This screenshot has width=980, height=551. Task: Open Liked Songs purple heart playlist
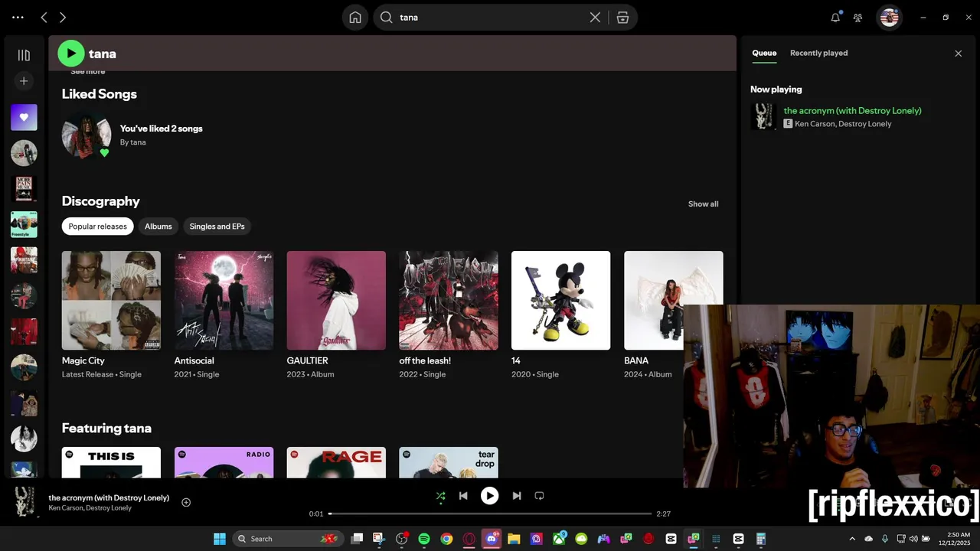point(24,117)
